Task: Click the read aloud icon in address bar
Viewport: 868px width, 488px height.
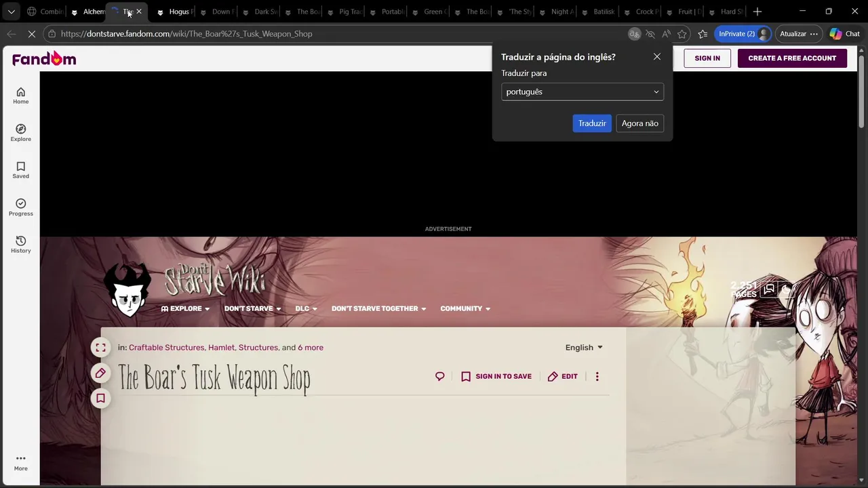Action: pyautogui.click(x=667, y=34)
